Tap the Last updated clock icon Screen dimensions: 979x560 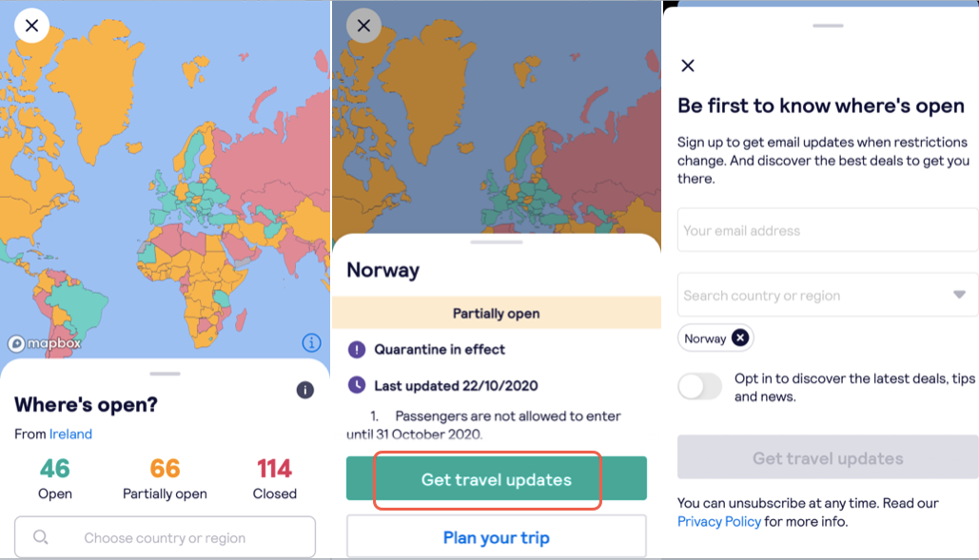pos(357,385)
